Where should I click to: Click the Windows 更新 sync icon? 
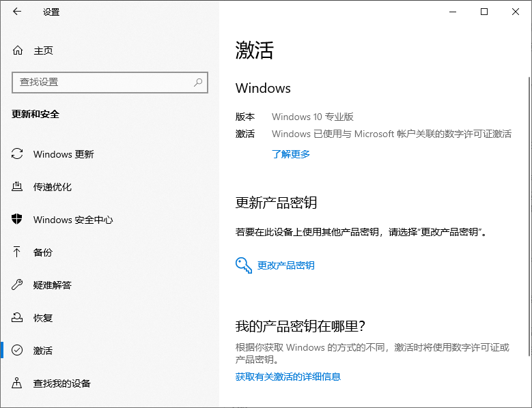tap(18, 154)
